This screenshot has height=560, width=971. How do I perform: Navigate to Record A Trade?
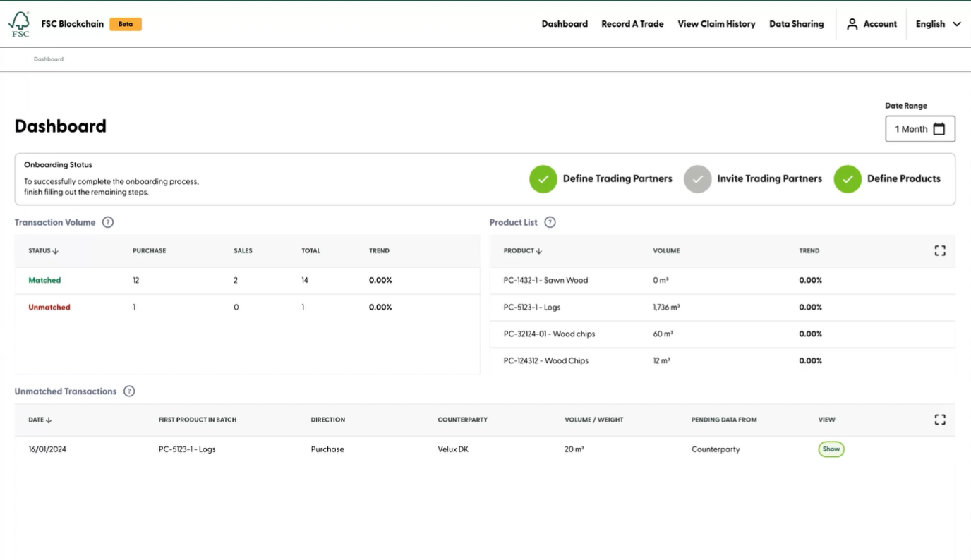pos(632,23)
